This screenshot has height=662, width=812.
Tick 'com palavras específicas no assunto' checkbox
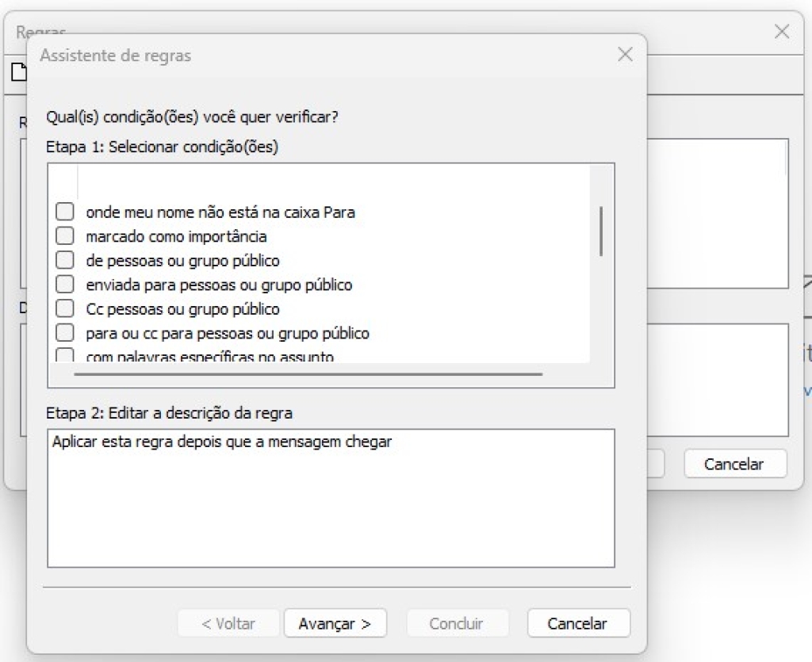pos(65,355)
